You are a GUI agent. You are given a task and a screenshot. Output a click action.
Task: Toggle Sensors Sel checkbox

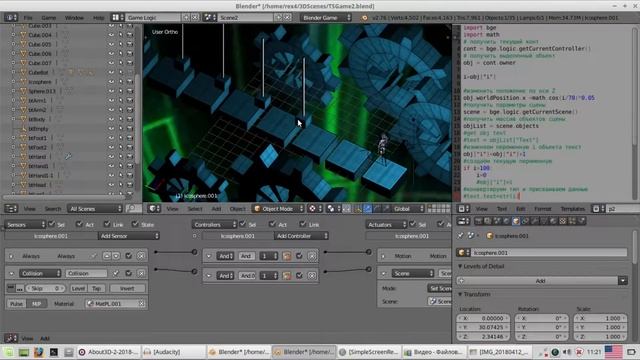pyautogui.click(x=51, y=224)
